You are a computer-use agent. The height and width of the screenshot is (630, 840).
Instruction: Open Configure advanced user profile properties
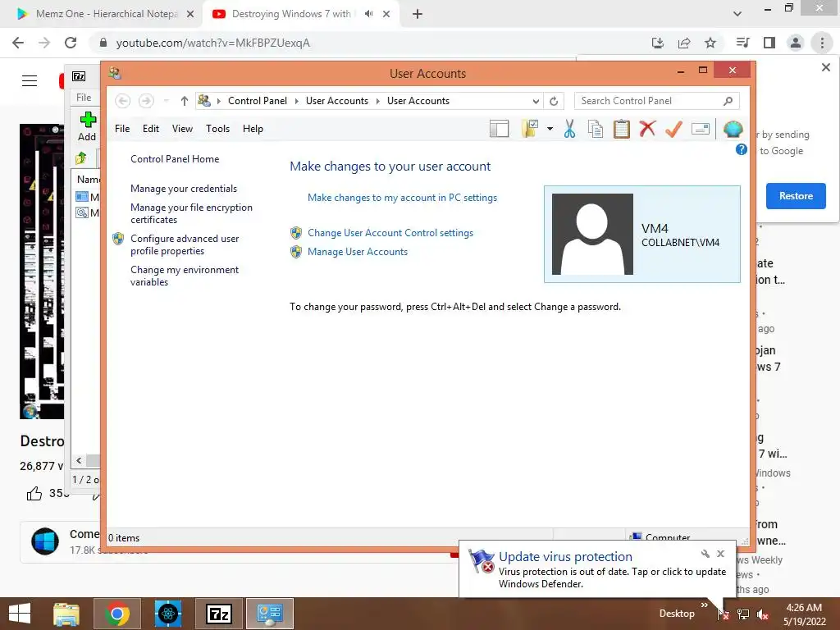pyautogui.click(x=185, y=244)
